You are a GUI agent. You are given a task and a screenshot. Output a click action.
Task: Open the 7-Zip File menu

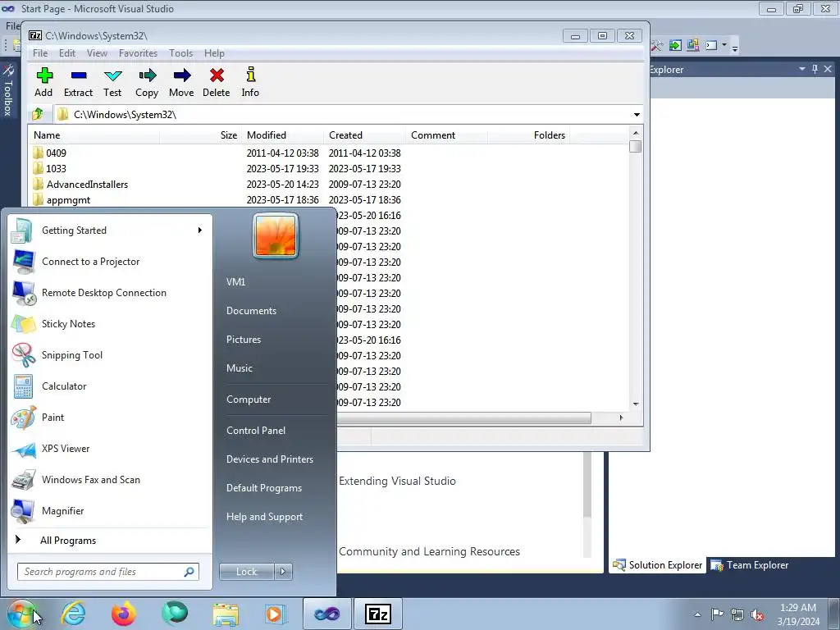pyautogui.click(x=40, y=53)
